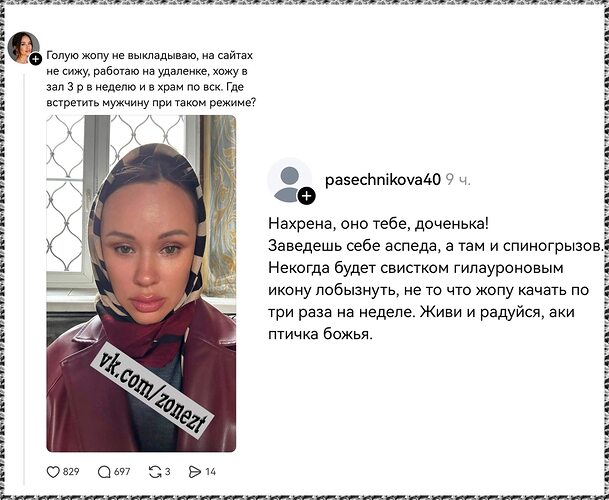Like the post with the heart icon
The width and height of the screenshot is (609, 500).
(53, 472)
